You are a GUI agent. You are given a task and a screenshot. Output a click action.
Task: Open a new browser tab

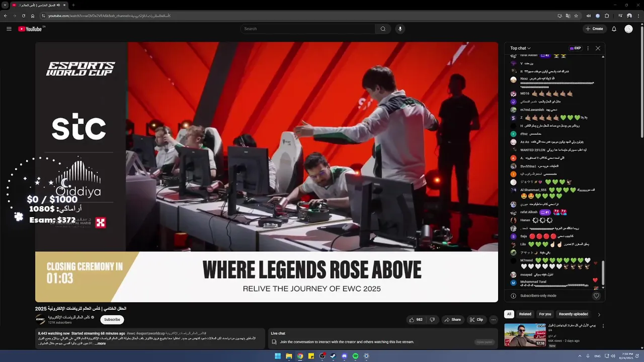(x=73, y=5)
